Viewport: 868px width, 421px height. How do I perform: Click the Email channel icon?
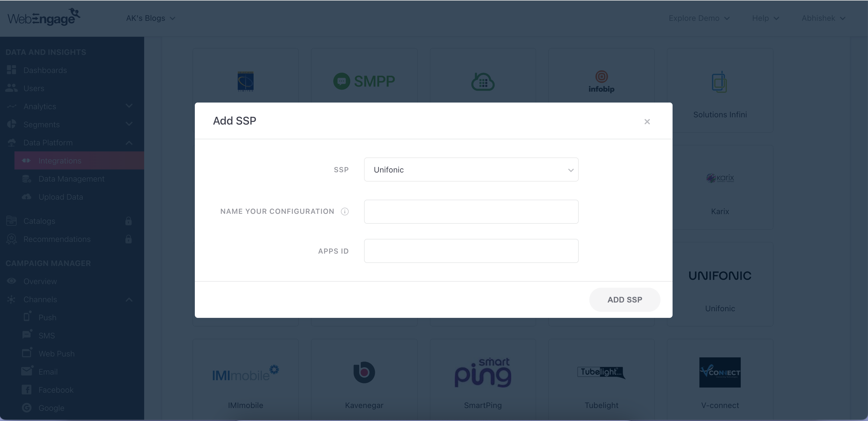tap(27, 371)
